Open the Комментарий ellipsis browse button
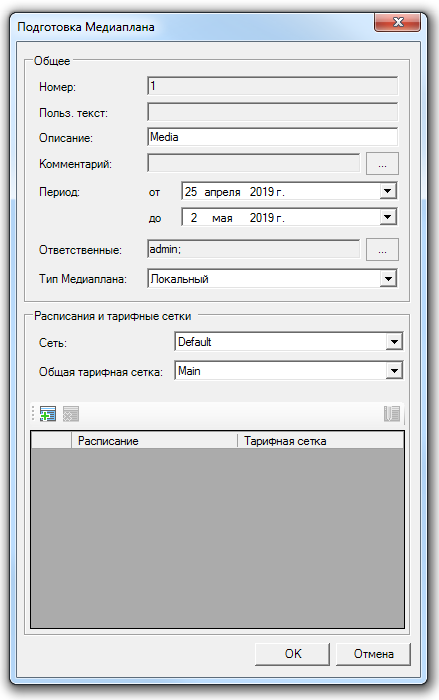439x700 pixels. [x=382, y=164]
